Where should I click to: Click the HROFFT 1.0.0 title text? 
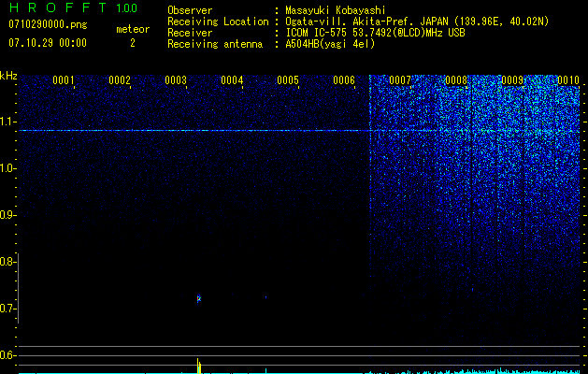tap(74, 7)
